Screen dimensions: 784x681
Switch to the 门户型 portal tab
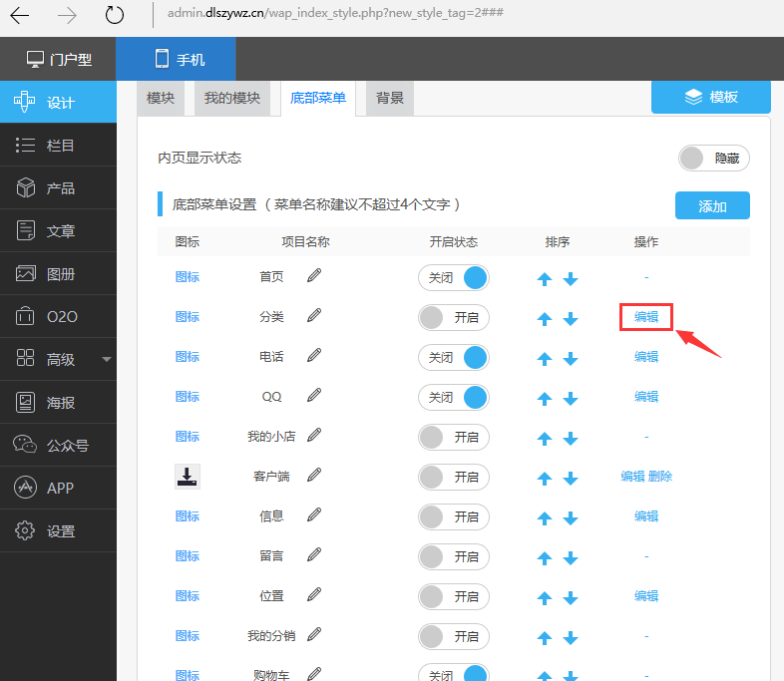[59, 59]
